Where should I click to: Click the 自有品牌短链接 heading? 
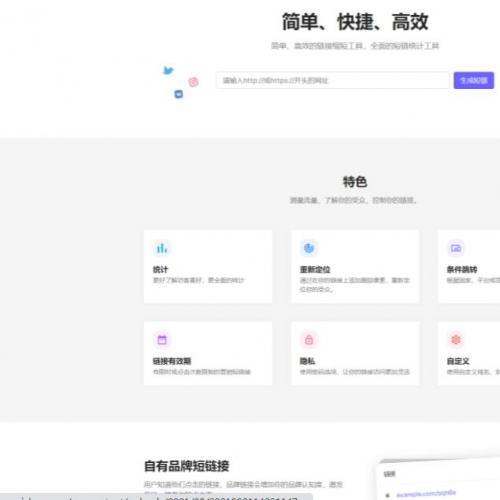point(187,466)
